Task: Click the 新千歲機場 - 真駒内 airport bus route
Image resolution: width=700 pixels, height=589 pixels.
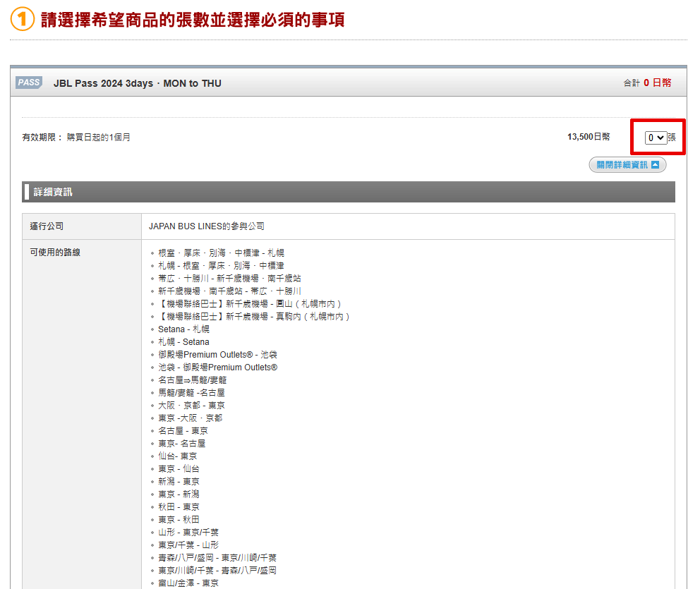Action: click(x=253, y=316)
